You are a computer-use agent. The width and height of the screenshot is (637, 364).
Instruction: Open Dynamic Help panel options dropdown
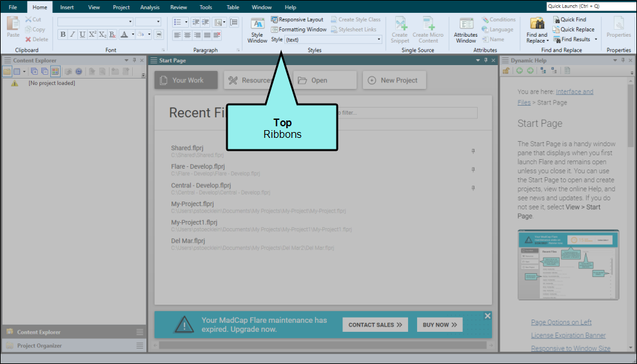(x=615, y=61)
